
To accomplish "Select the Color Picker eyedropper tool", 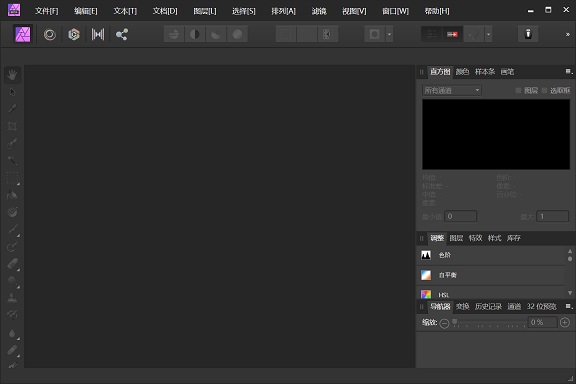I will (12, 109).
